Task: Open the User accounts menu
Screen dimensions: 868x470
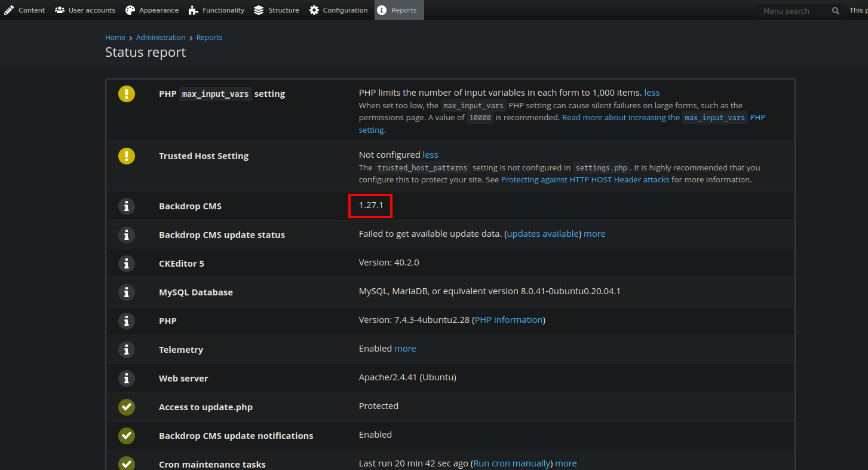Action: 85,10
